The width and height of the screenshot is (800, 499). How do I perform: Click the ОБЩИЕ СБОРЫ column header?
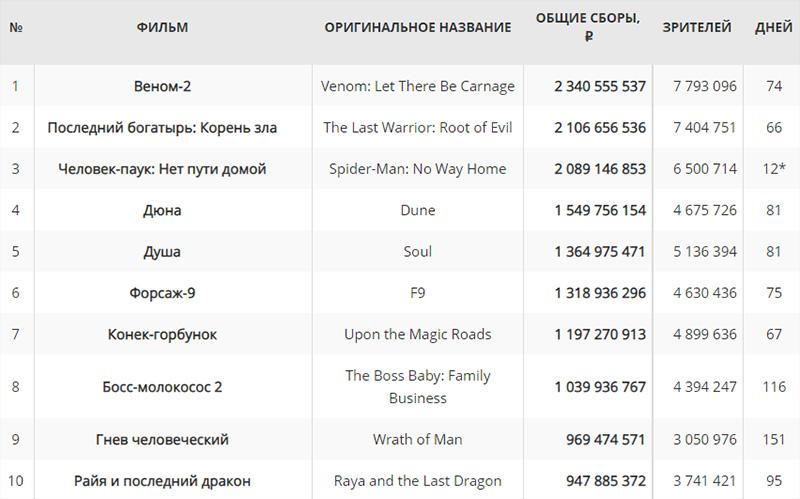[x=588, y=27]
